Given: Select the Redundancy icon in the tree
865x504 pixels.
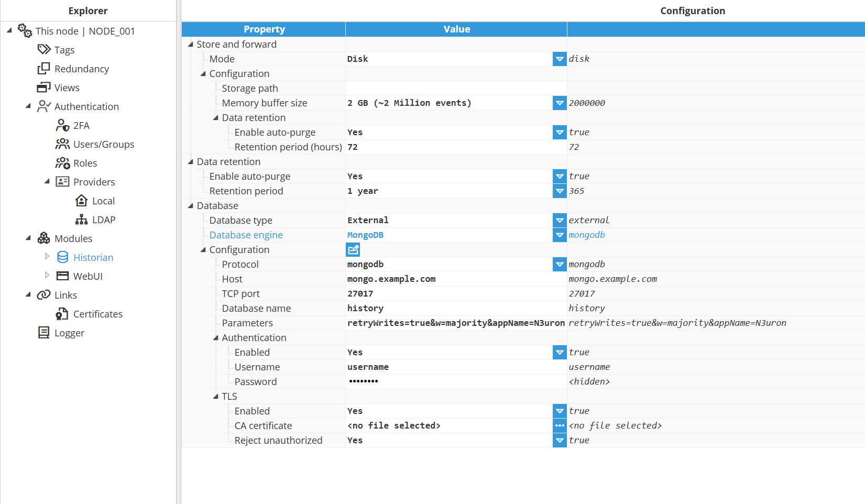Looking at the screenshot, I should 43,69.
